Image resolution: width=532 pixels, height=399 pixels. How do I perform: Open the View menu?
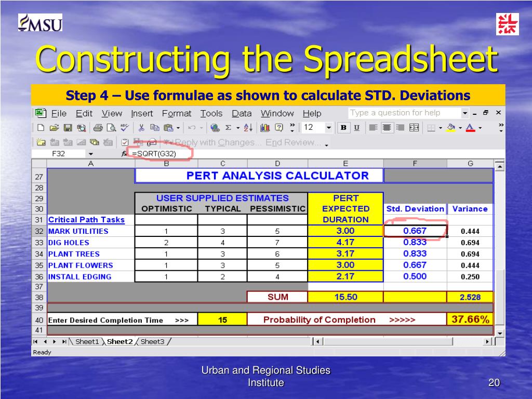click(x=112, y=113)
